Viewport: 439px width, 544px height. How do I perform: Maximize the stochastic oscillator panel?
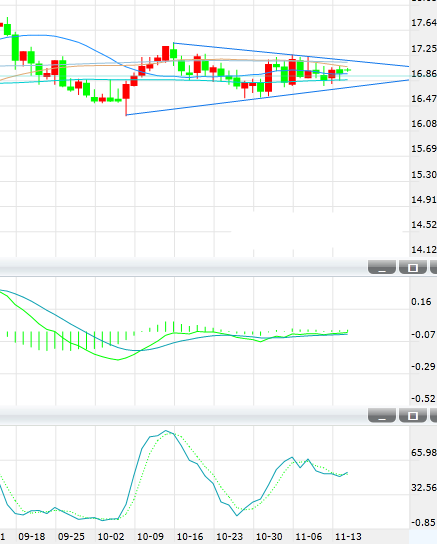[x=413, y=415]
